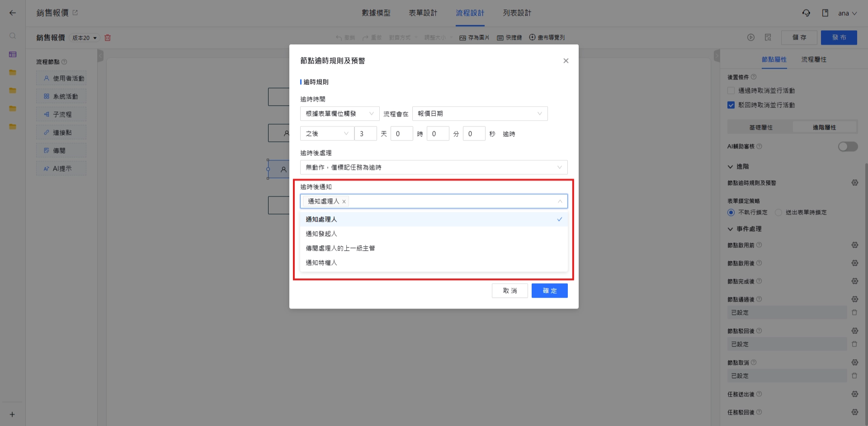Switch to 數據模型 tab

[x=376, y=13]
